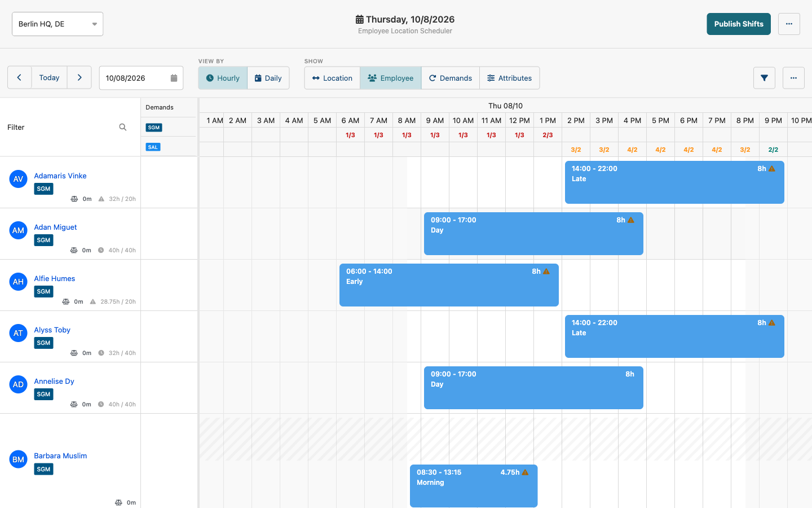Screen dimensions: 812x508
Task: Click the 10/08/2026 date input field
Action: 141,78
